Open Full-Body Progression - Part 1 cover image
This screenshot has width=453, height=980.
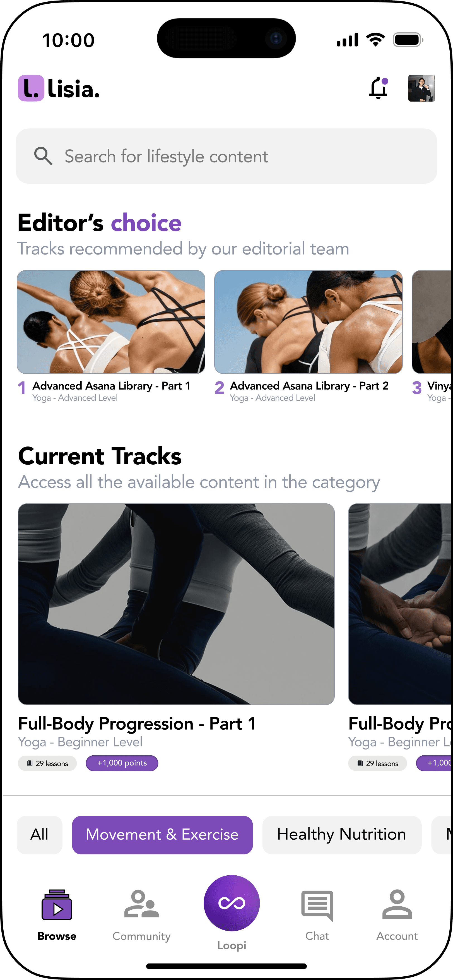coord(177,604)
